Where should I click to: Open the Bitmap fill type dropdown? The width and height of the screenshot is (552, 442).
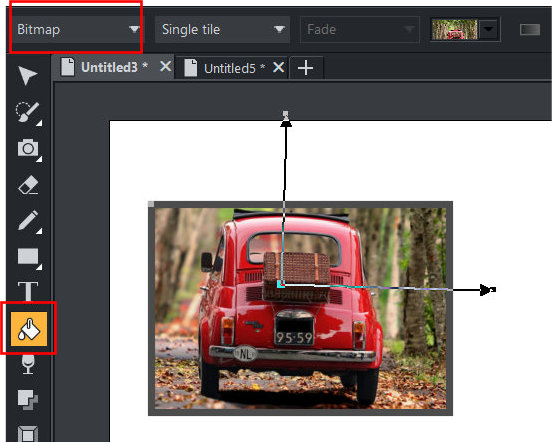click(78, 29)
